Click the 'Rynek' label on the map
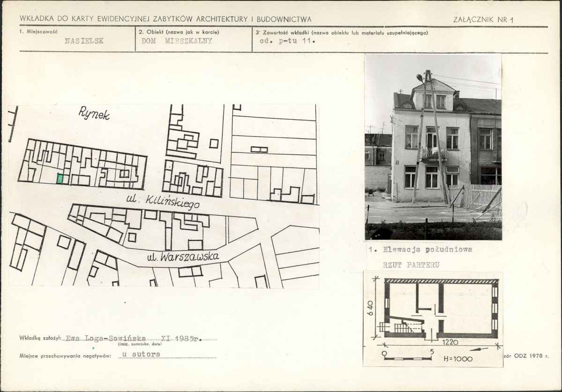This screenshot has width=562, height=392. point(94,113)
